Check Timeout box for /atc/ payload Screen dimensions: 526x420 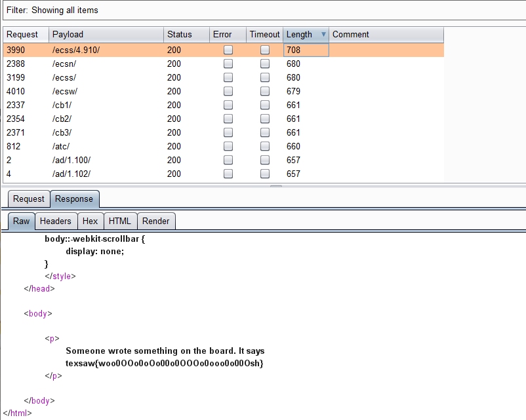(x=265, y=146)
